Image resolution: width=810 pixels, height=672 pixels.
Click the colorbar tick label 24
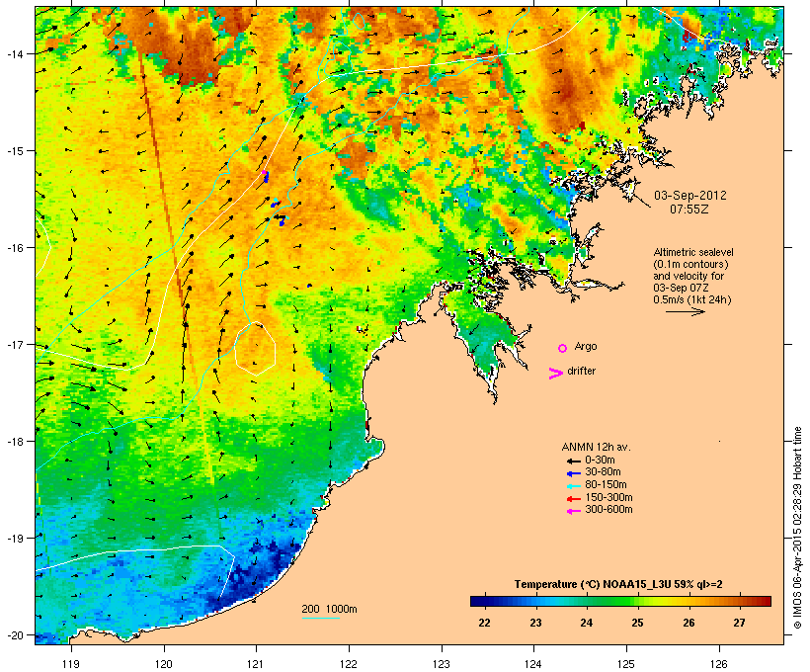tap(587, 623)
